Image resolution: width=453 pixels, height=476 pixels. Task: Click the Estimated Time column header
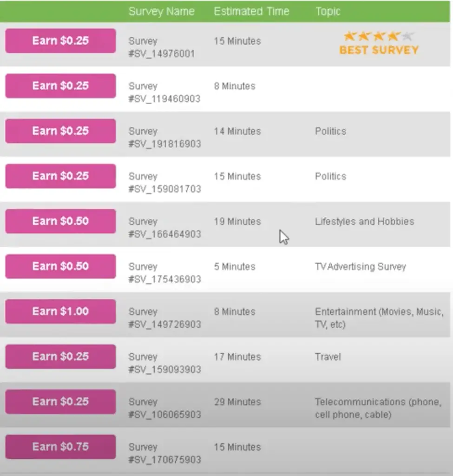tap(251, 12)
